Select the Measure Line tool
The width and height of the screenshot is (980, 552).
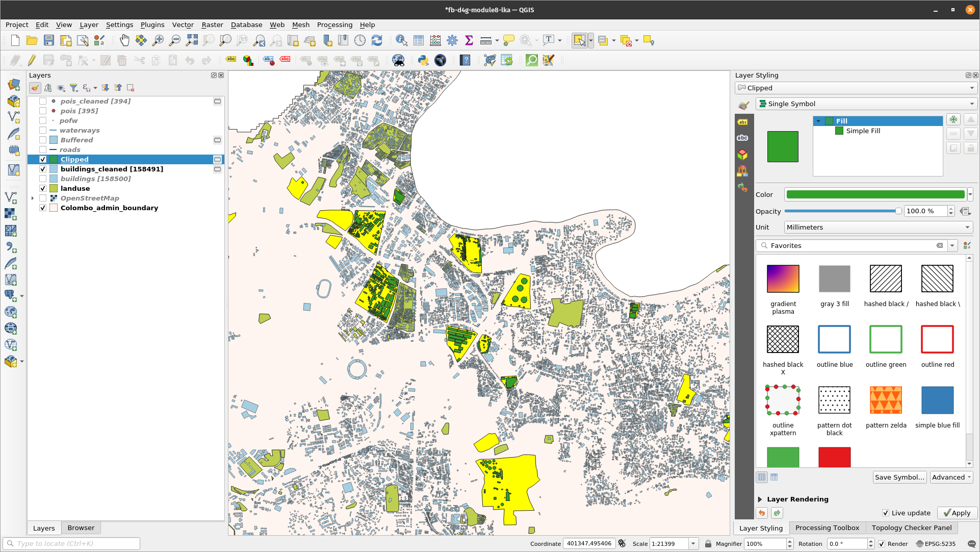pos(484,40)
